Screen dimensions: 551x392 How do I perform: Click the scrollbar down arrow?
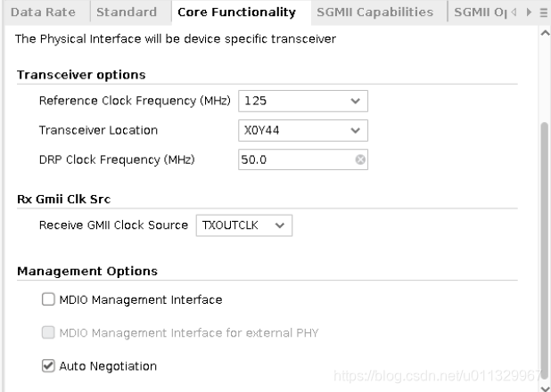(x=545, y=387)
